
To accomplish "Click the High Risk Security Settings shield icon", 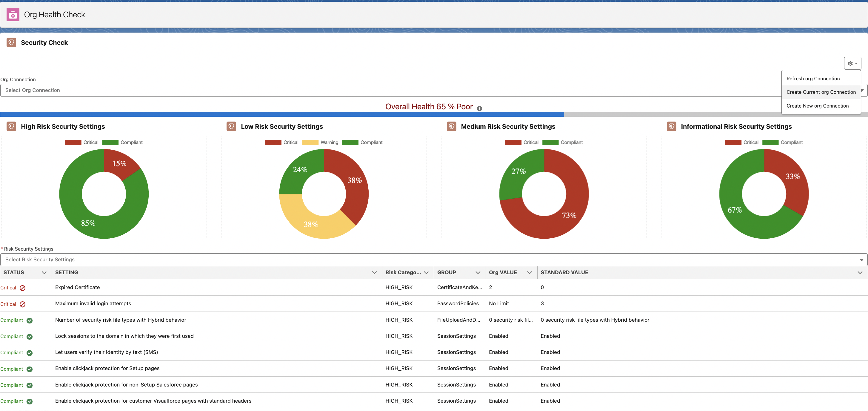I will pos(11,126).
